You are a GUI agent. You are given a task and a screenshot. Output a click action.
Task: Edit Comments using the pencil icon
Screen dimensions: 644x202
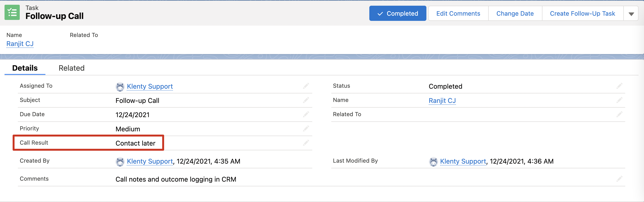coord(619,179)
